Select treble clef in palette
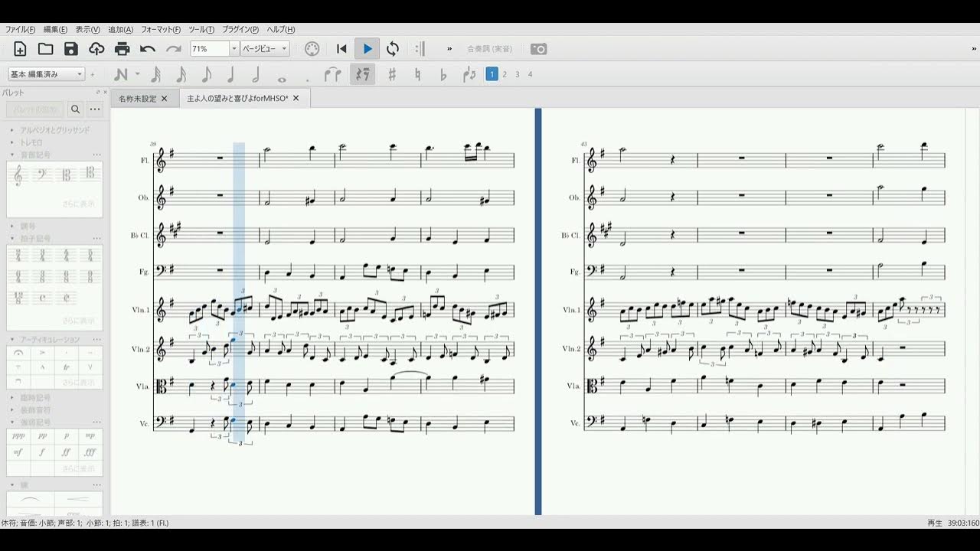980x551 pixels. pos(19,175)
